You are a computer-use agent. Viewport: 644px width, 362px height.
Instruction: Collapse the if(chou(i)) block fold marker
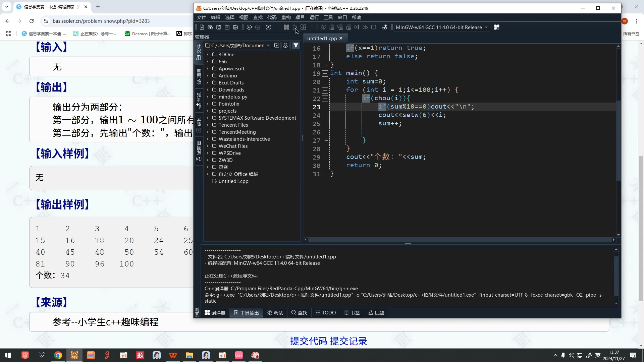tap(325, 99)
